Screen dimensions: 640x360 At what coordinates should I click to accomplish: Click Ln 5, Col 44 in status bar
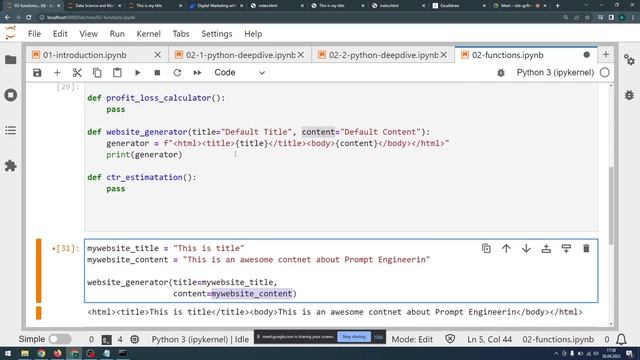pos(489,340)
